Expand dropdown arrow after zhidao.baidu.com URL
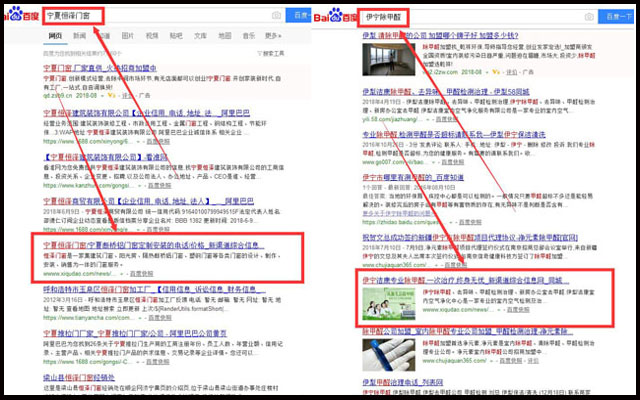This screenshot has width=640, height=400. click(x=451, y=222)
